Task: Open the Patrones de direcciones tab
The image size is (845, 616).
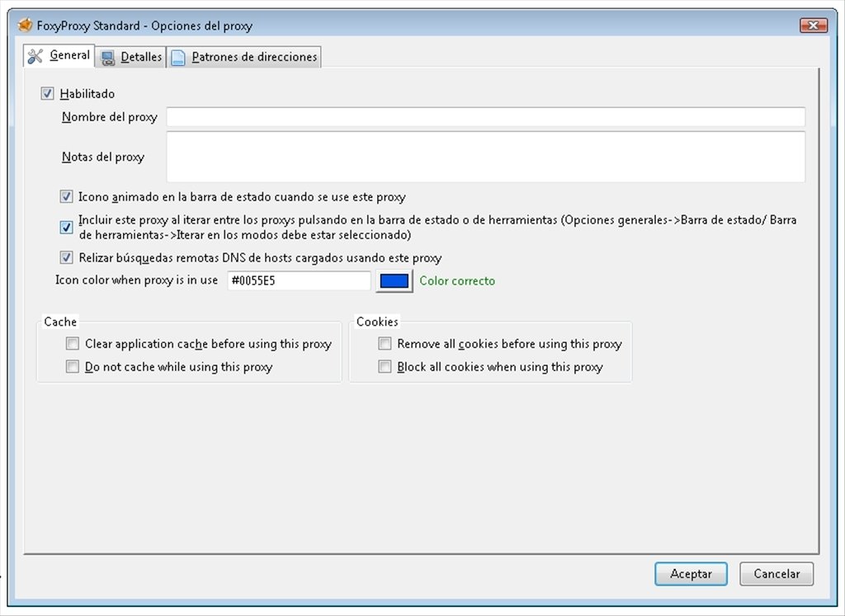Action: [244, 57]
